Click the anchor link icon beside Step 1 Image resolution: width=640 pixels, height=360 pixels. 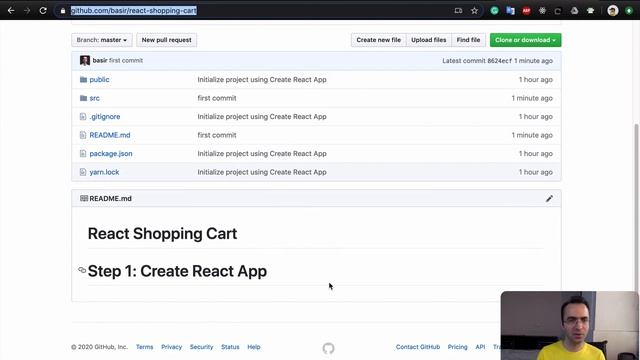[82, 270]
